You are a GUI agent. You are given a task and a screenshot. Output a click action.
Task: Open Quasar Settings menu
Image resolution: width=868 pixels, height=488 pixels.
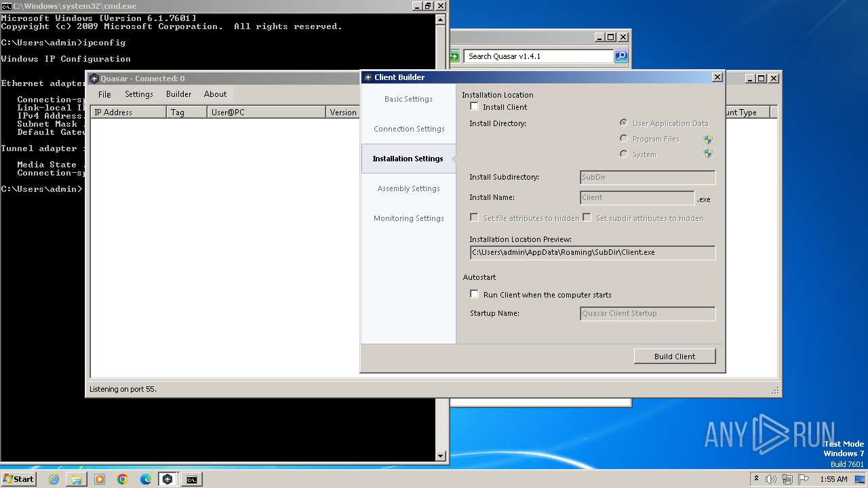pos(139,94)
